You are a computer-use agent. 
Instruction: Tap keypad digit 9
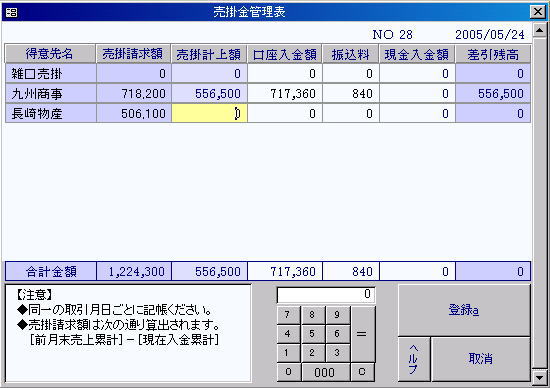[x=337, y=315]
